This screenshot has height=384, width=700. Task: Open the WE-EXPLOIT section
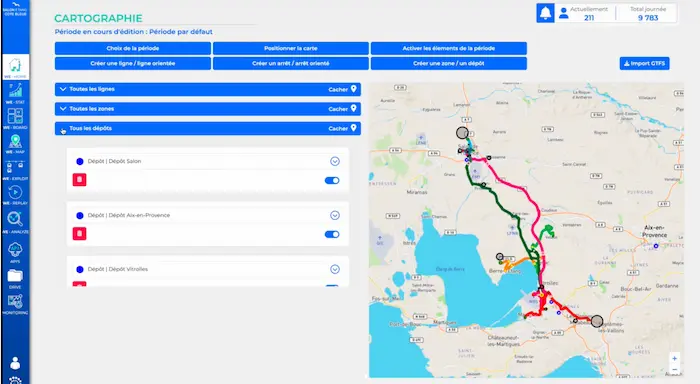(15, 170)
